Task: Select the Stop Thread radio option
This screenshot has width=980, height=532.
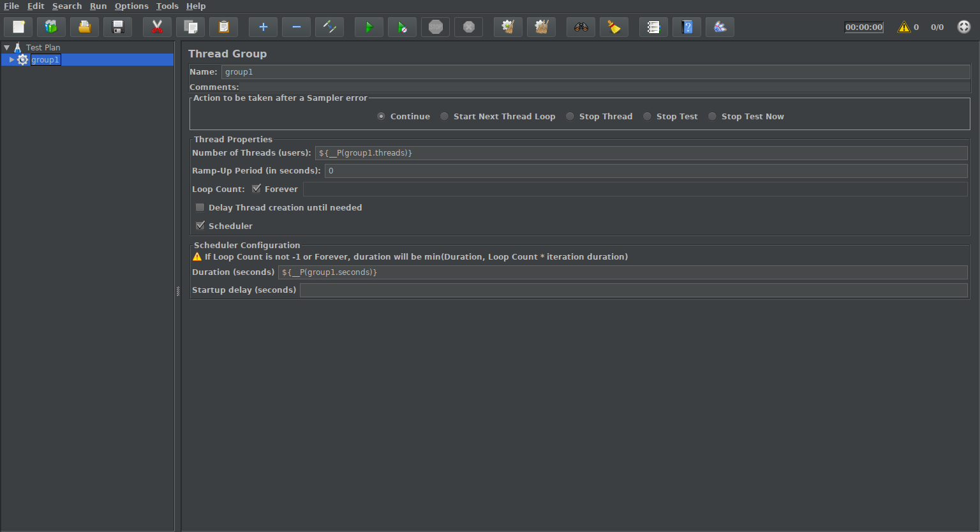Action: [x=570, y=117]
